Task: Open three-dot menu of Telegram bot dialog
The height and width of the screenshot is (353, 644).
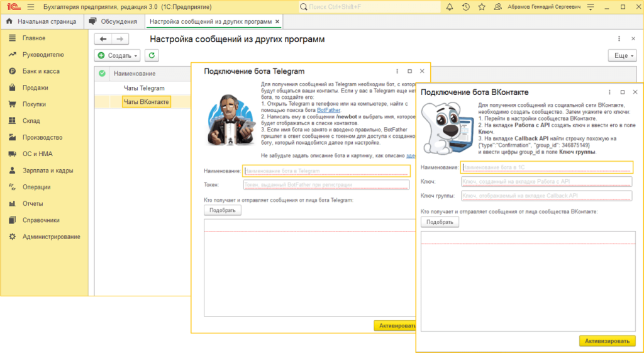Action: [397, 71]
